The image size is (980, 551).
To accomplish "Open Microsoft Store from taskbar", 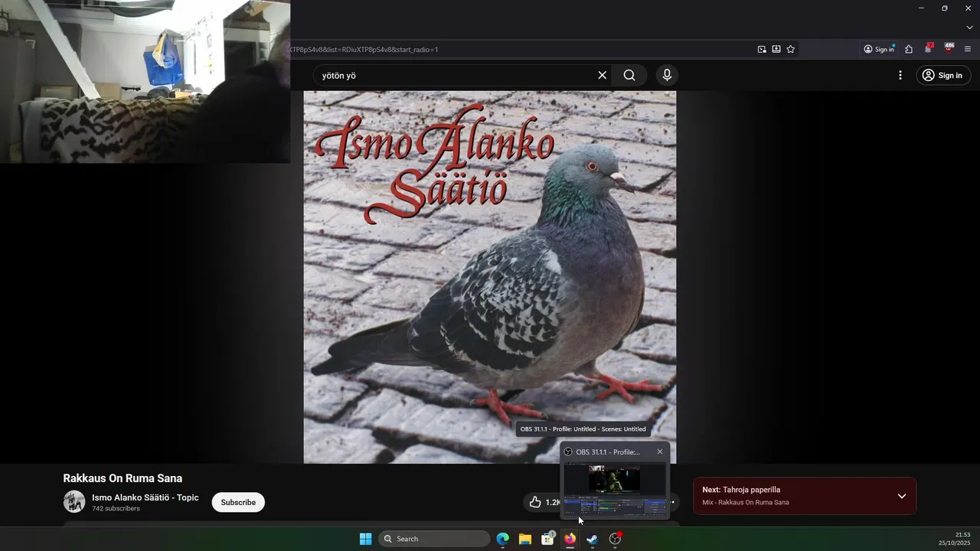I will tap(547, 539).
